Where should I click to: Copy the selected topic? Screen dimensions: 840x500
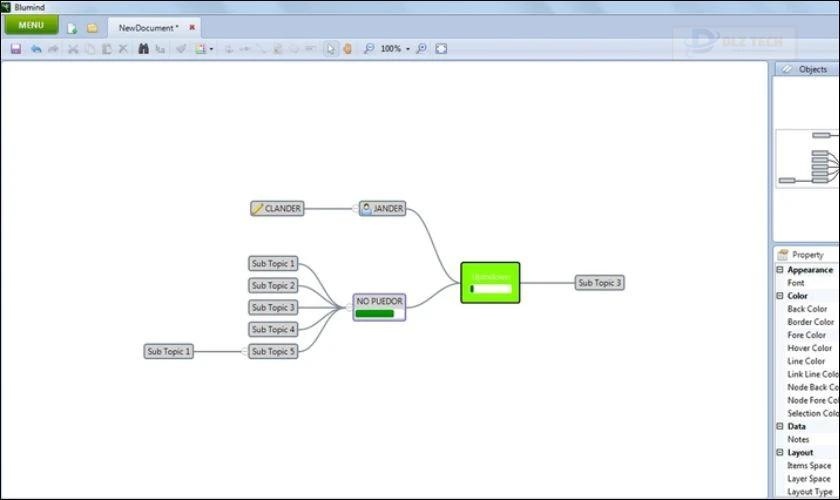(90, 49)
